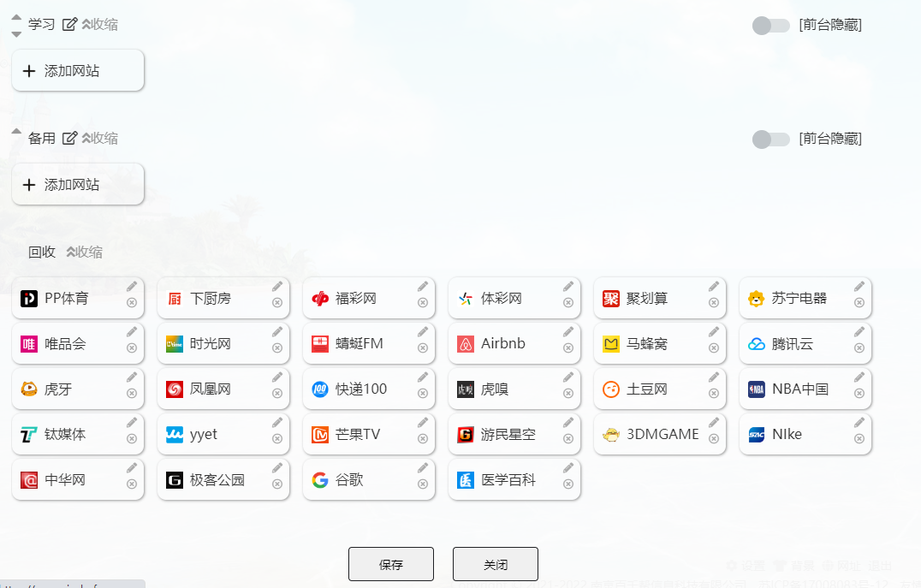Viewport: 921px width, 588px height.
Task: Delete the 时光网 entry
Action: [277, 347]
